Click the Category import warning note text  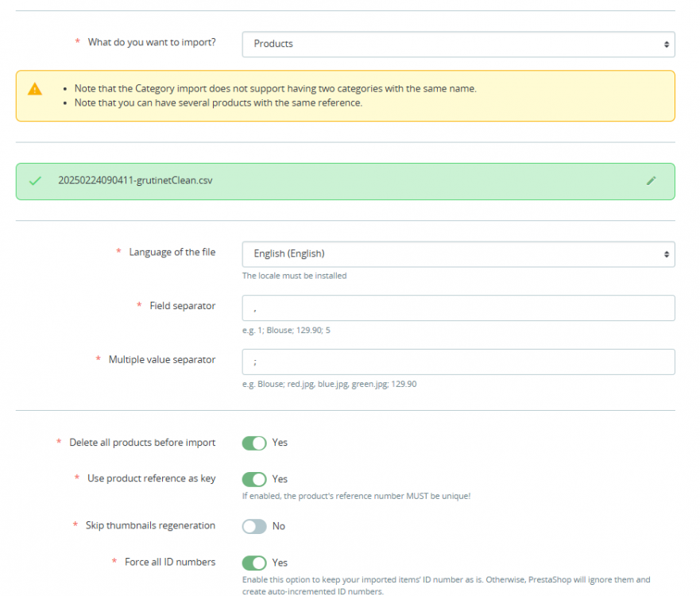(275, 88)
